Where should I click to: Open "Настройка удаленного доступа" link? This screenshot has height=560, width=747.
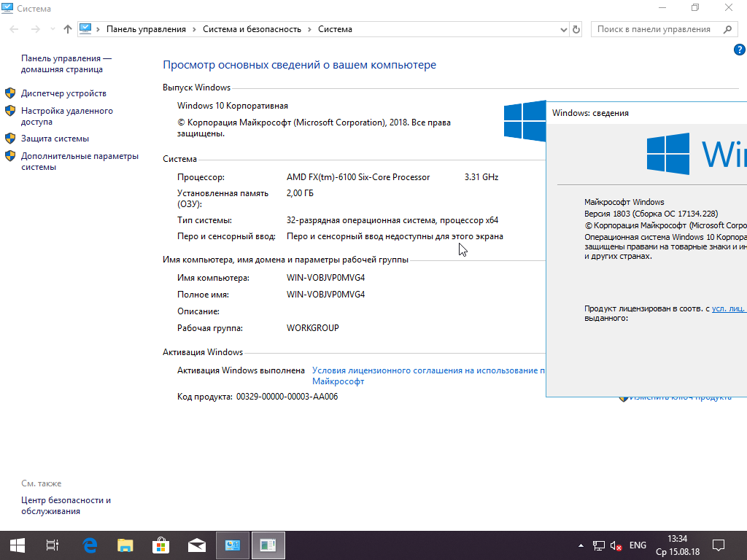click(x=66, y=116)
